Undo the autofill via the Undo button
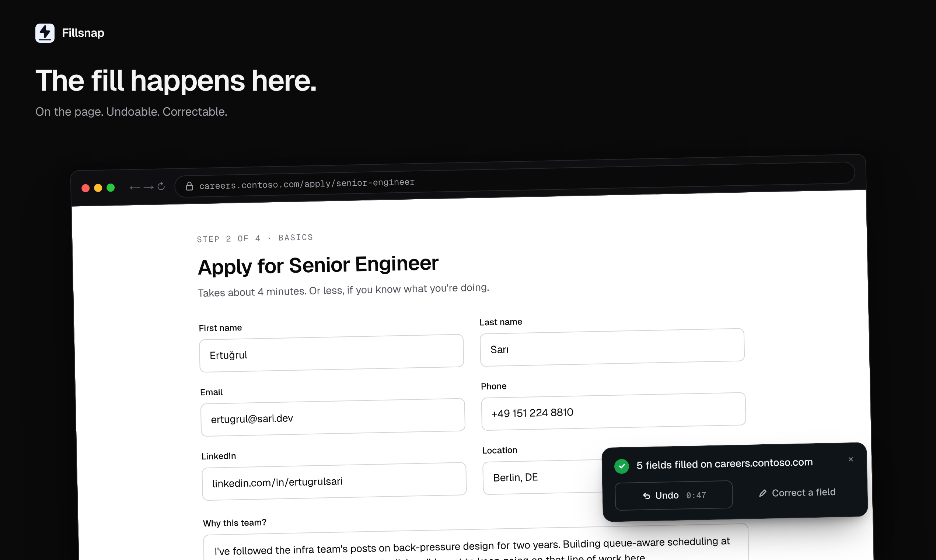 (x=674, y=495)
